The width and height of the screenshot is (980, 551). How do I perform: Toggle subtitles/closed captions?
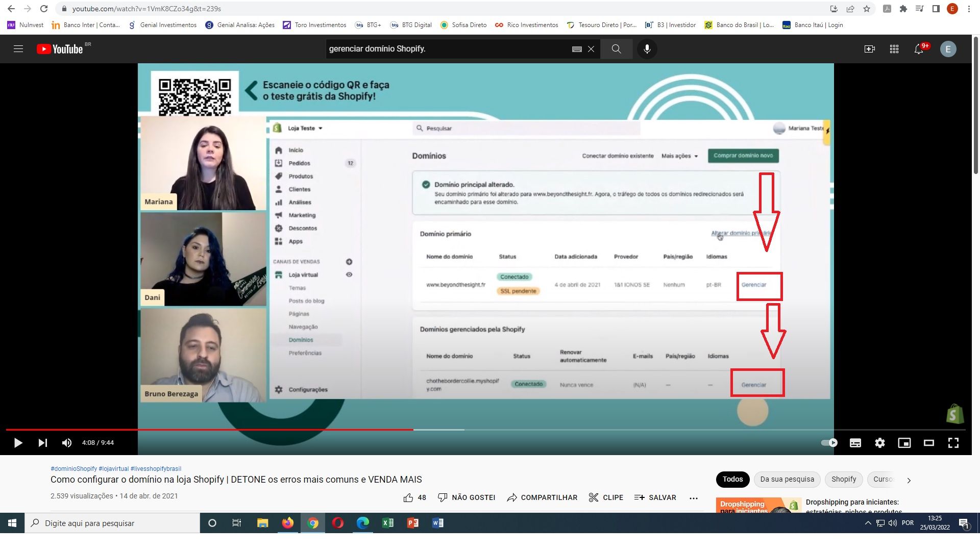[x=855, y=443]
